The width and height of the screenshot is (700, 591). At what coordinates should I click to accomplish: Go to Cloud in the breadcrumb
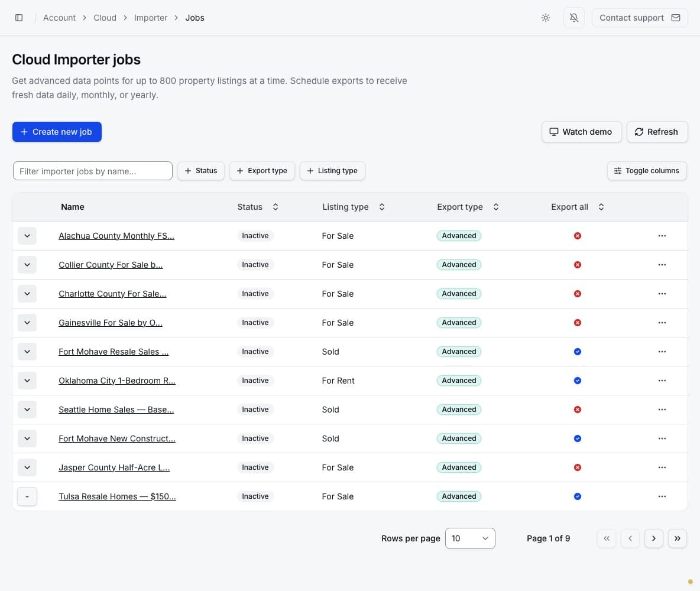[x=105, y=18]
